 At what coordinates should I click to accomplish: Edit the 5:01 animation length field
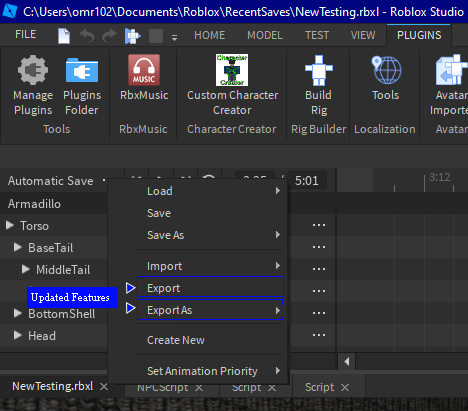pyautogui.click(x=307, y=181)
